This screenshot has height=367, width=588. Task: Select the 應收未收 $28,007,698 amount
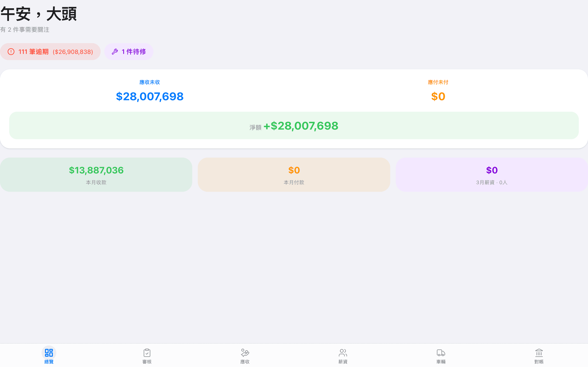pos(150,97)
